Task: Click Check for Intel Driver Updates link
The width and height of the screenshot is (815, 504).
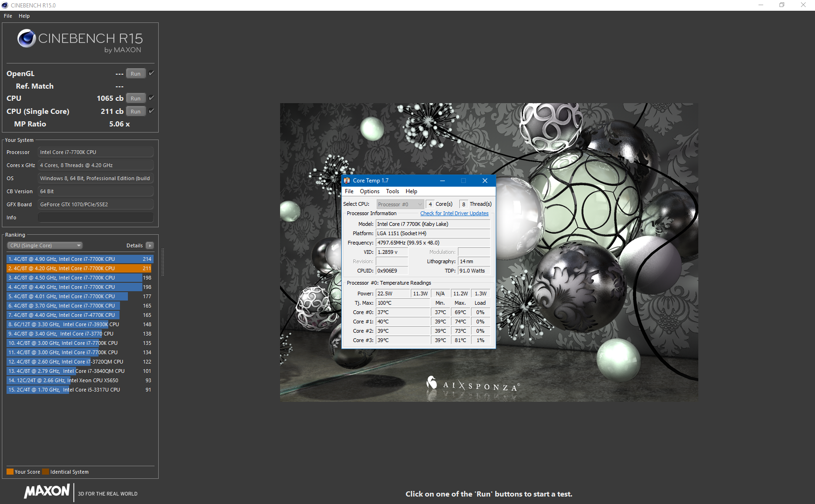Action: coord(454,213)
